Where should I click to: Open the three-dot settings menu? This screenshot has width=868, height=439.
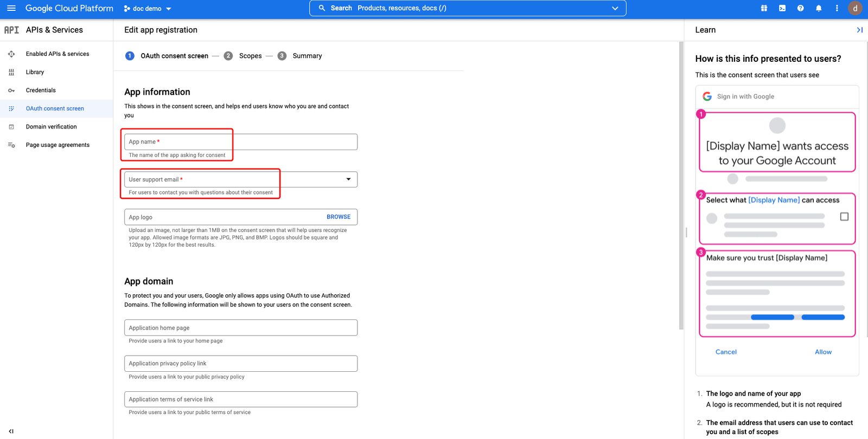click(837, 8)
